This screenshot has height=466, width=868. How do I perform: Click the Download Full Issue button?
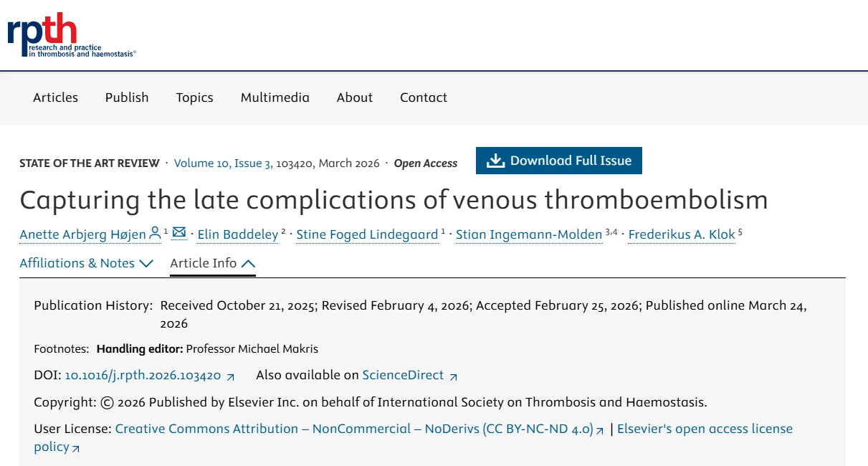coord(559,160)
